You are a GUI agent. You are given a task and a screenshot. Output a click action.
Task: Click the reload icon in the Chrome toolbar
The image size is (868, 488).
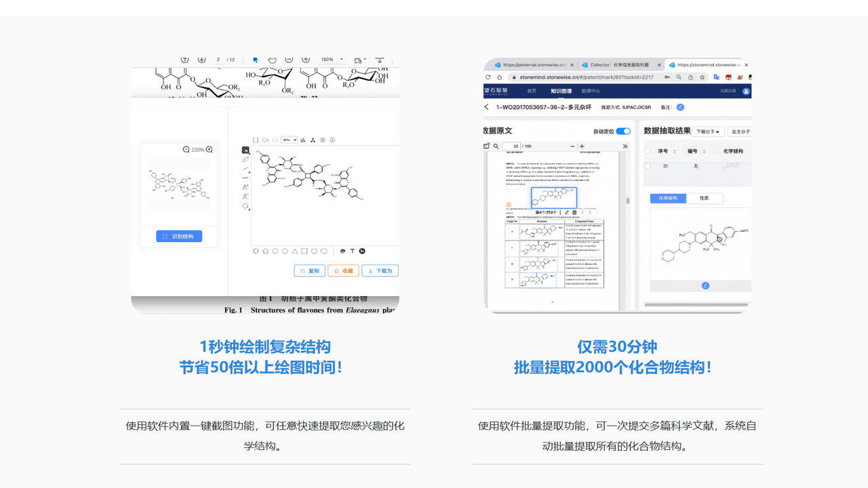coord(487,76)
